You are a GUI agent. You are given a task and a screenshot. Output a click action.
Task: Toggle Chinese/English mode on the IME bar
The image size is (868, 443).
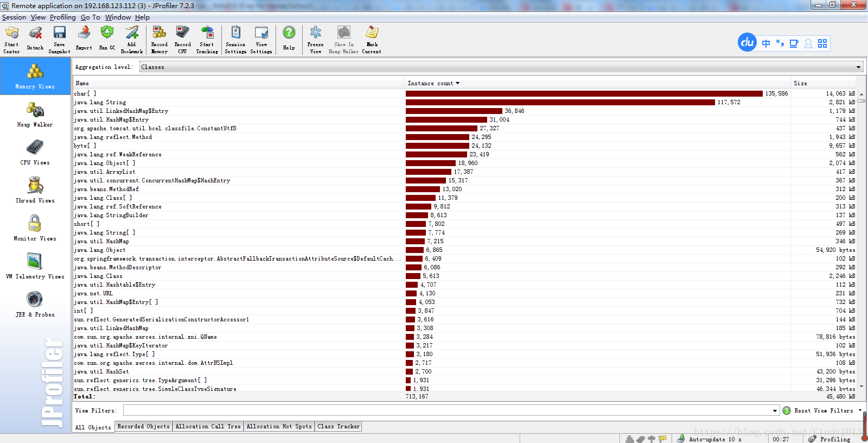tap(766, 43)
